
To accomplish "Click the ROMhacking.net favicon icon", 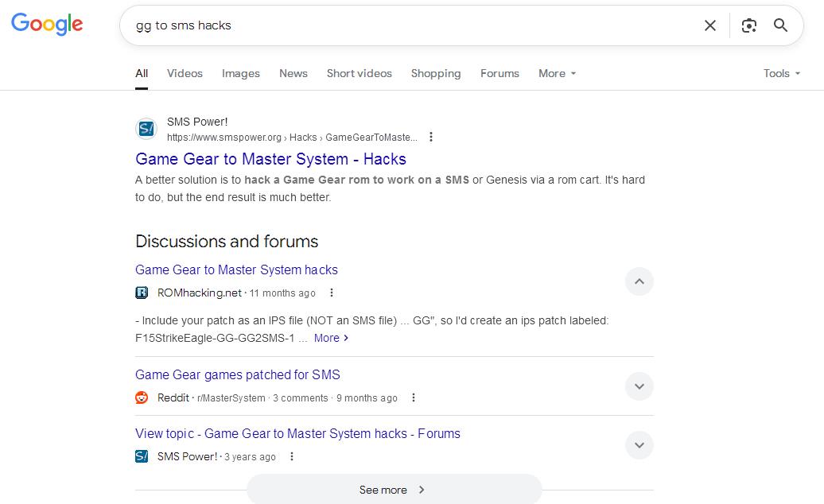I will [x=142, y=293].
